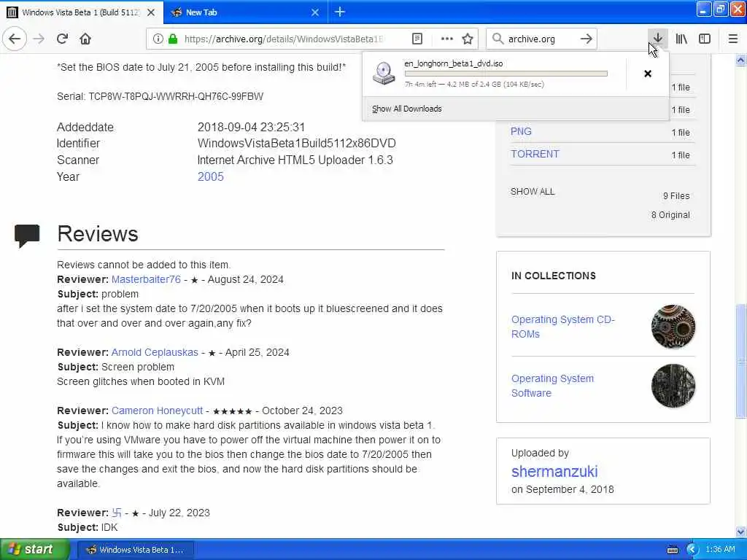Close the Windows Vista Beta 1 tab

point(151,12)
